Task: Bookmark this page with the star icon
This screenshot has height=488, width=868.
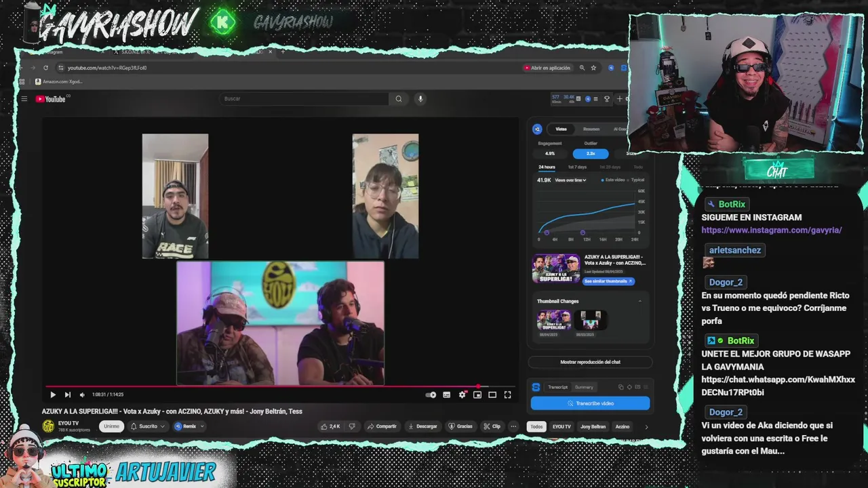Action: 593,68
